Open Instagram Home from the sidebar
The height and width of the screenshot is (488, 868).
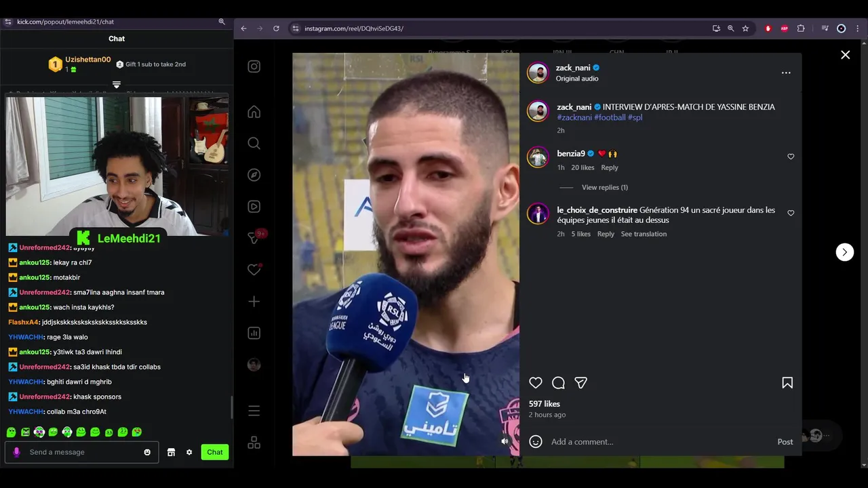tap(254, 112)
